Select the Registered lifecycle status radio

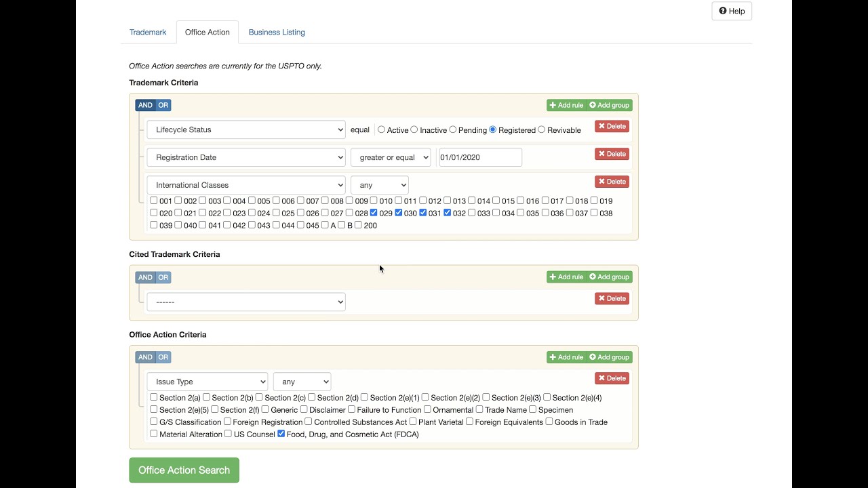(x=492, y=129)
